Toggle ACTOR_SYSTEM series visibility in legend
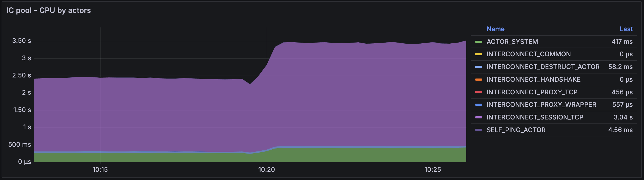The width and height of the screenshot is (644, 180). 512,42
